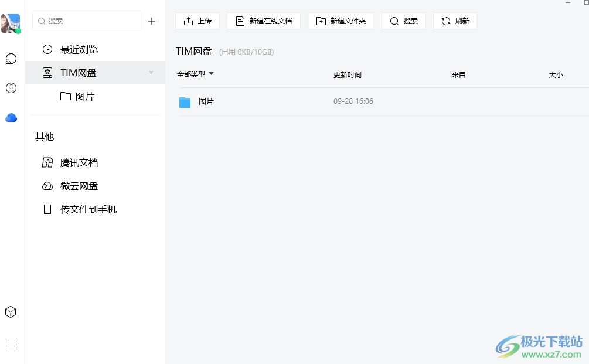The width and height of the screenshot is (589, 364).
Task: Click the 新建在线文档 button
Action: click(x=264, y=21)
